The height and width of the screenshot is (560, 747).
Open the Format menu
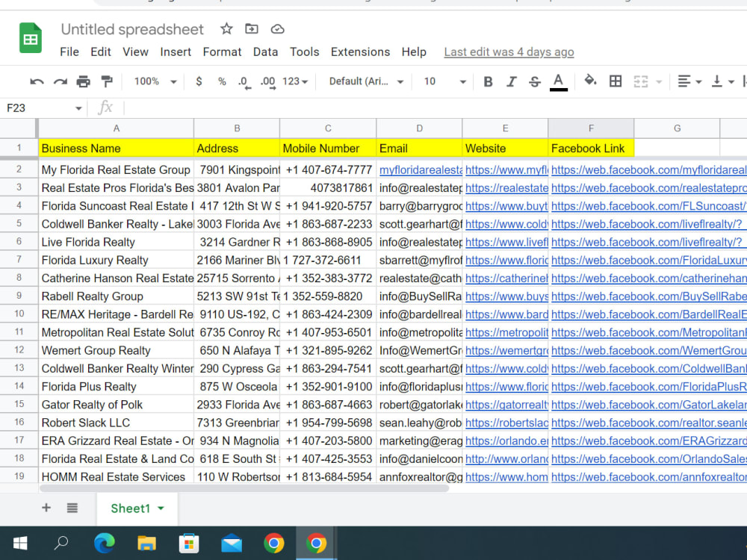click(222, 52)
